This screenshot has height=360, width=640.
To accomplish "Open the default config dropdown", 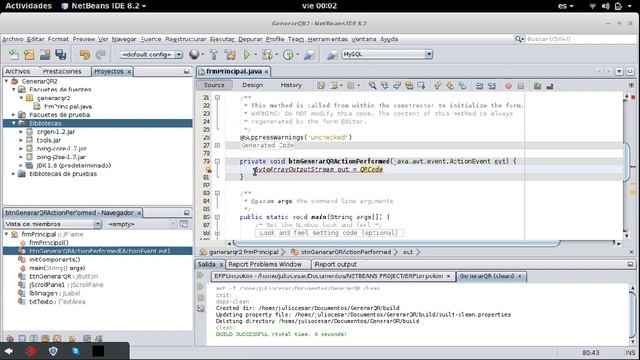I will click(151, 54).
